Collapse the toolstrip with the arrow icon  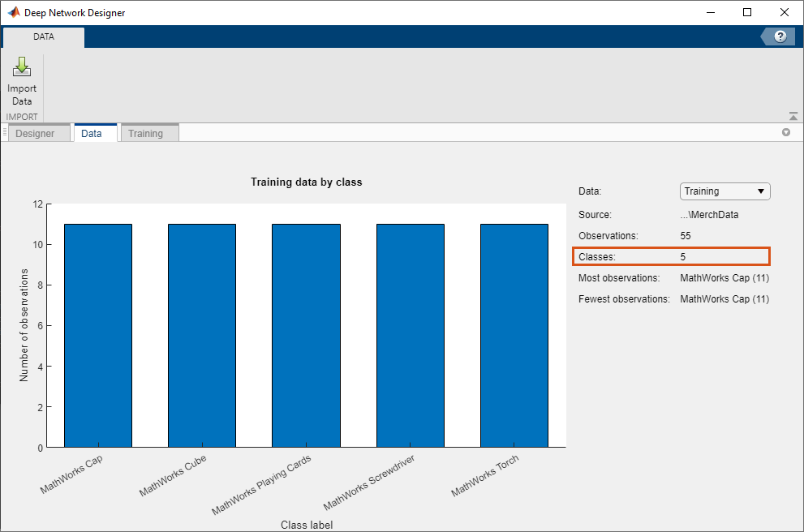[793, 116]
